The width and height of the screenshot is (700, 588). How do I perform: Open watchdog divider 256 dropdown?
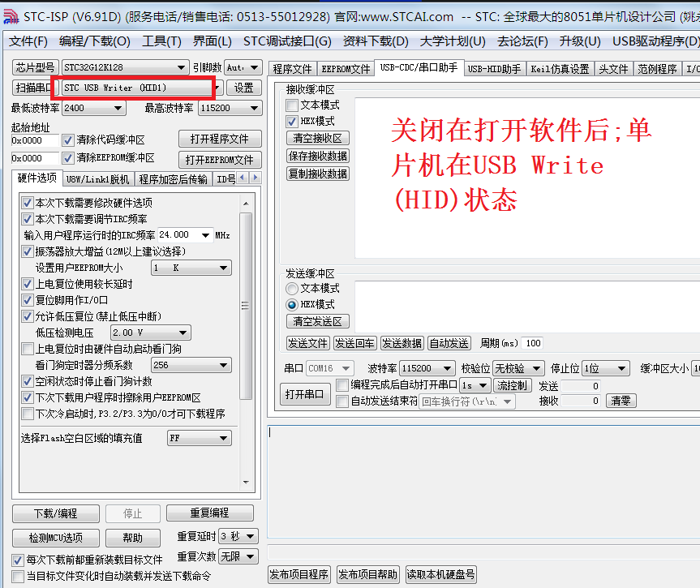[191, 365]
